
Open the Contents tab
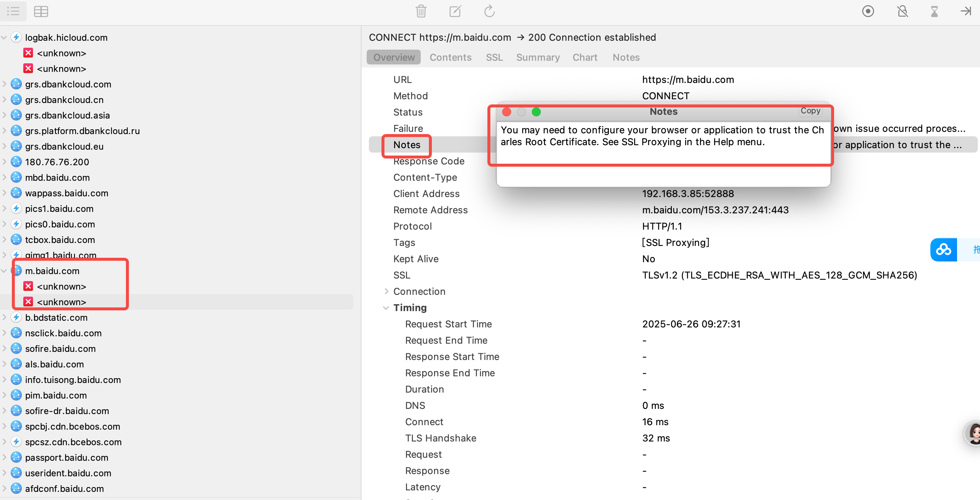(x=450, y=57)
